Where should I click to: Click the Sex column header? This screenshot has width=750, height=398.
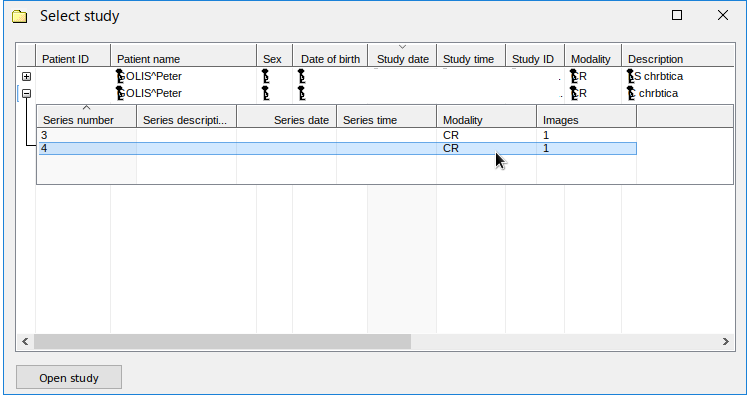[275, 55]
